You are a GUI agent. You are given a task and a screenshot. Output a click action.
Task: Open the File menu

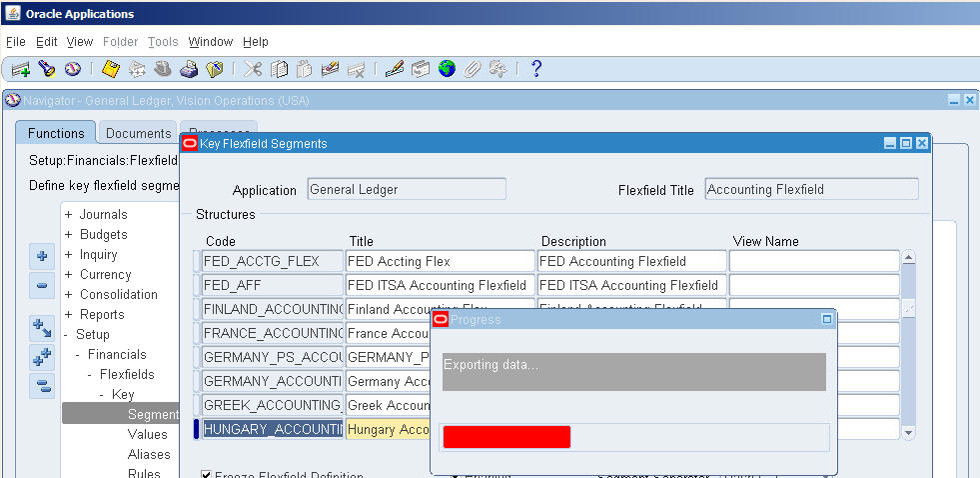(16, 42)
